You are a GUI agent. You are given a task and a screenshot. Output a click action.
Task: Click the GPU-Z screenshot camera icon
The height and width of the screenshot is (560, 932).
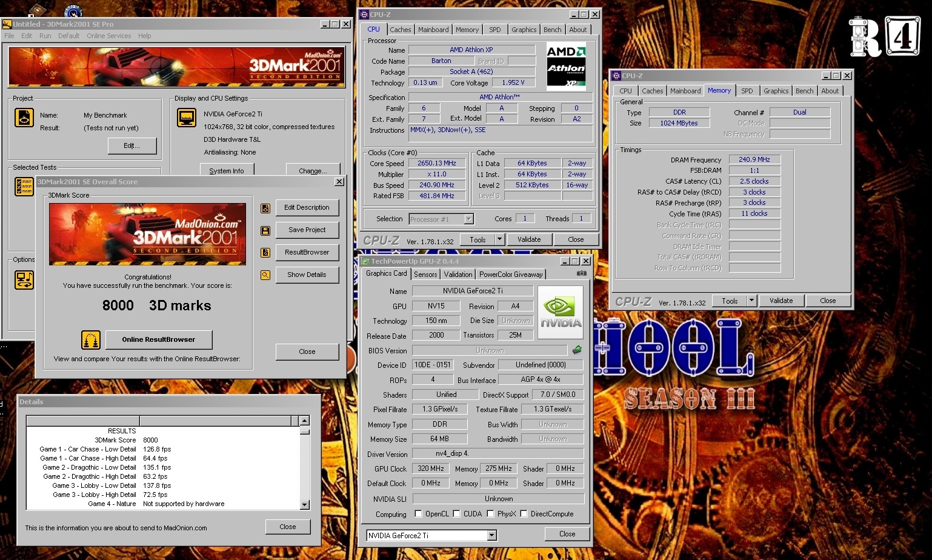[x=581, y=273]
